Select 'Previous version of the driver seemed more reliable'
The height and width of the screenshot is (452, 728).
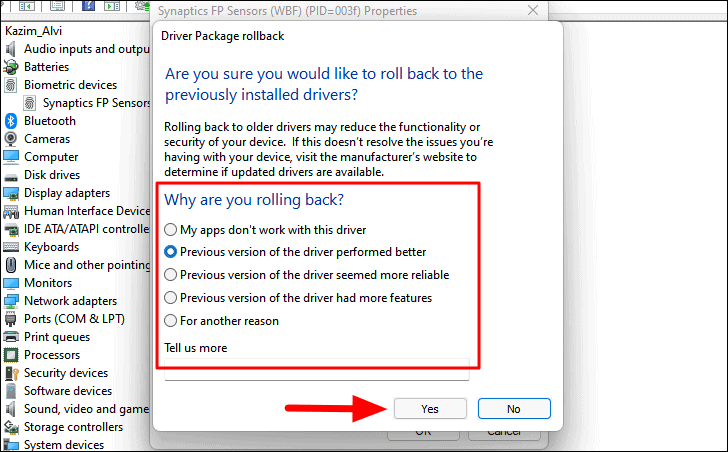pos(170,275)
